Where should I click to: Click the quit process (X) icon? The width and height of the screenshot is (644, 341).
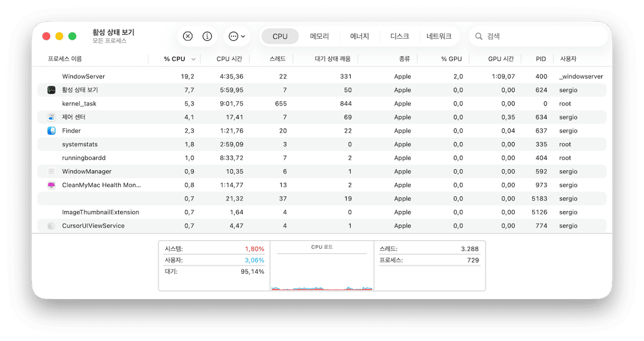point(187,36)
